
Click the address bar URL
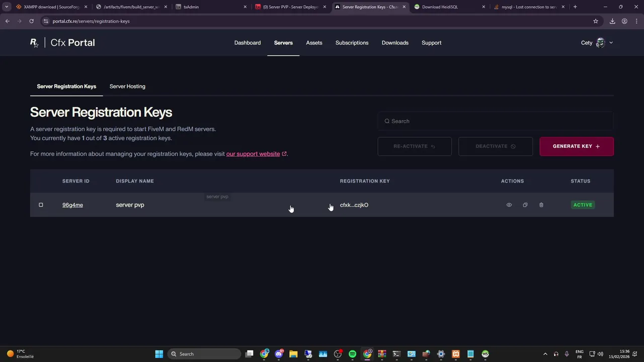pyautogui.click(x=91, y=21)
